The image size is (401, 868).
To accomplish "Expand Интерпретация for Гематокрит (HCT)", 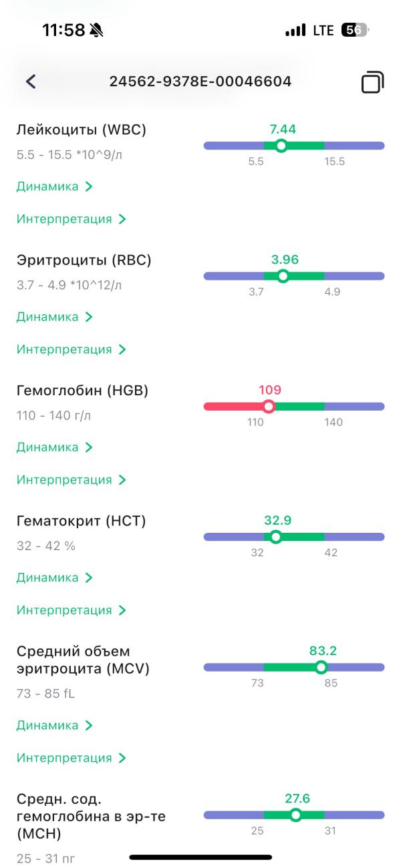I will click(x=71, y=610).
